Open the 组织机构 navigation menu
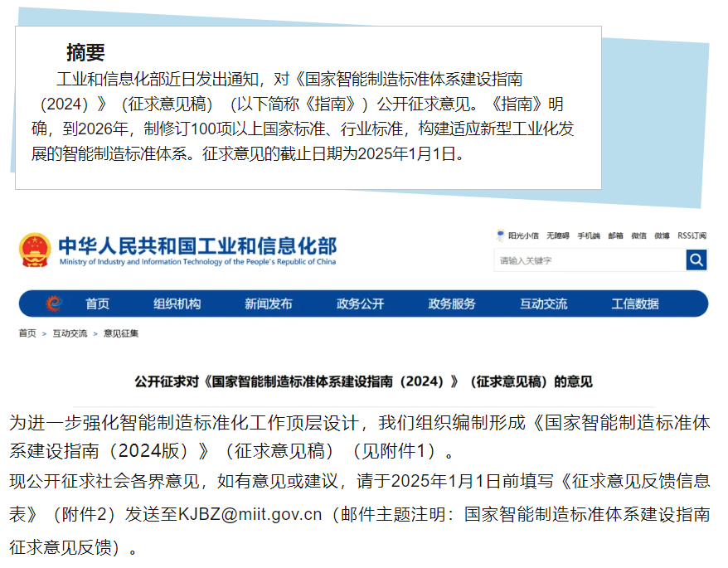The height and width of the screenshot is (568, 728). click(177, 304)
